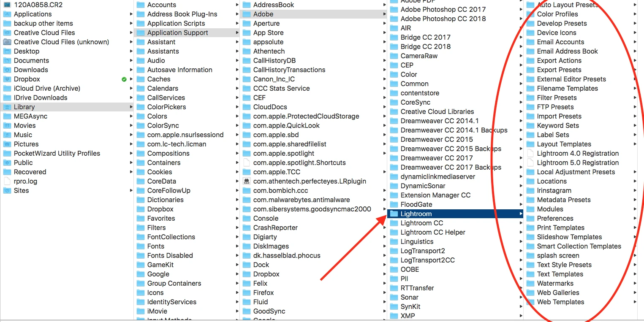
Task: Expand the MEGAsync folder arrow
Action: 131,116
